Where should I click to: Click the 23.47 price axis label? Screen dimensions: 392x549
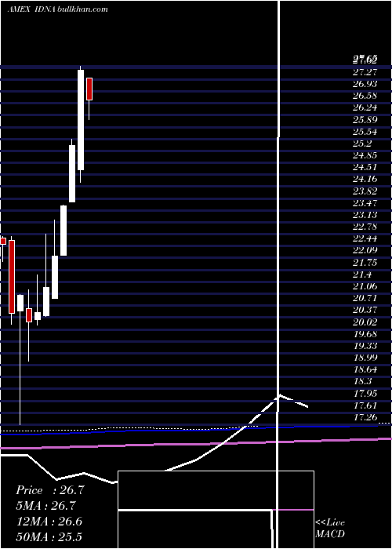(x=365, y=203)
